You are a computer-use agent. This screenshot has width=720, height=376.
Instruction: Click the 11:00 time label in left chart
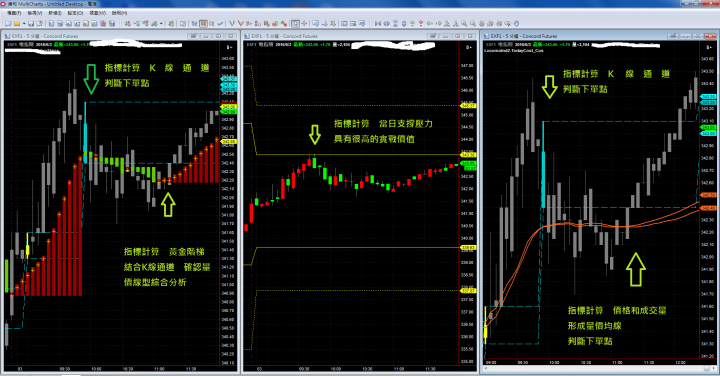pos(159,369)
